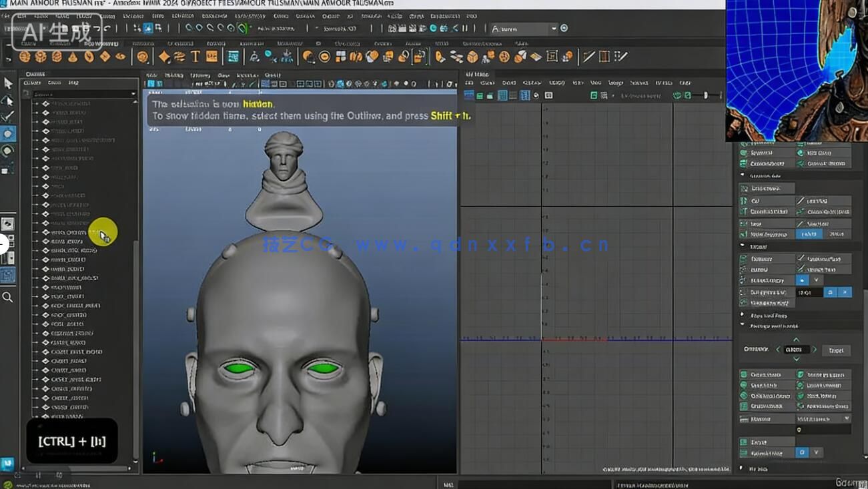Expand the bottom section of the right panel
This screenshot has width=868, height=489.
[x=741, y=468]
